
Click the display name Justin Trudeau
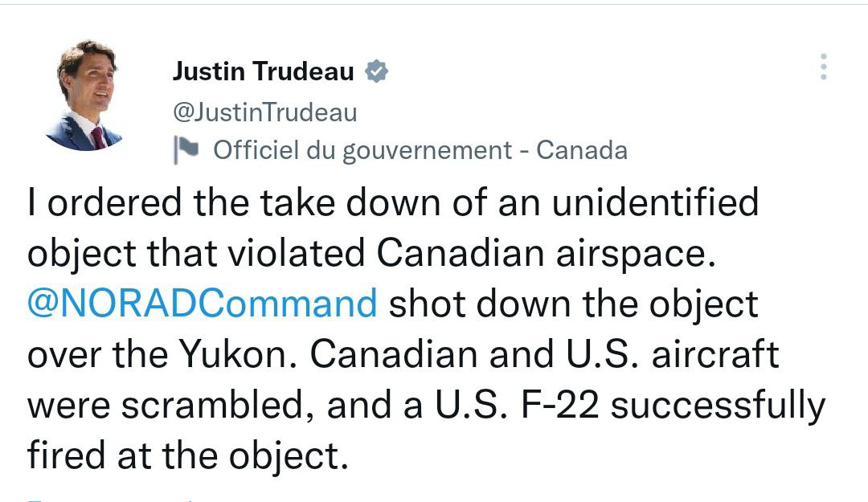click(263, 71)
